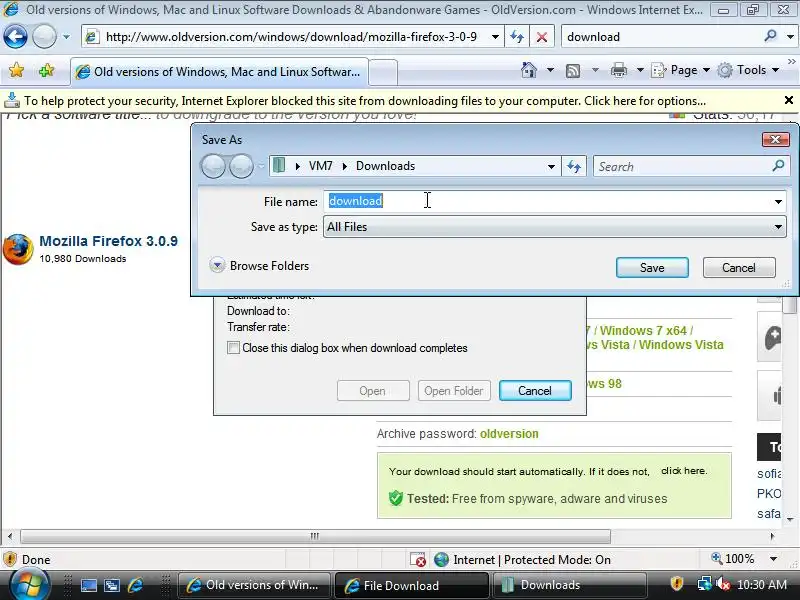Viewport: 800px width, 600px height.
Task: Click the File name text field
Action: [x=547, y=201]
